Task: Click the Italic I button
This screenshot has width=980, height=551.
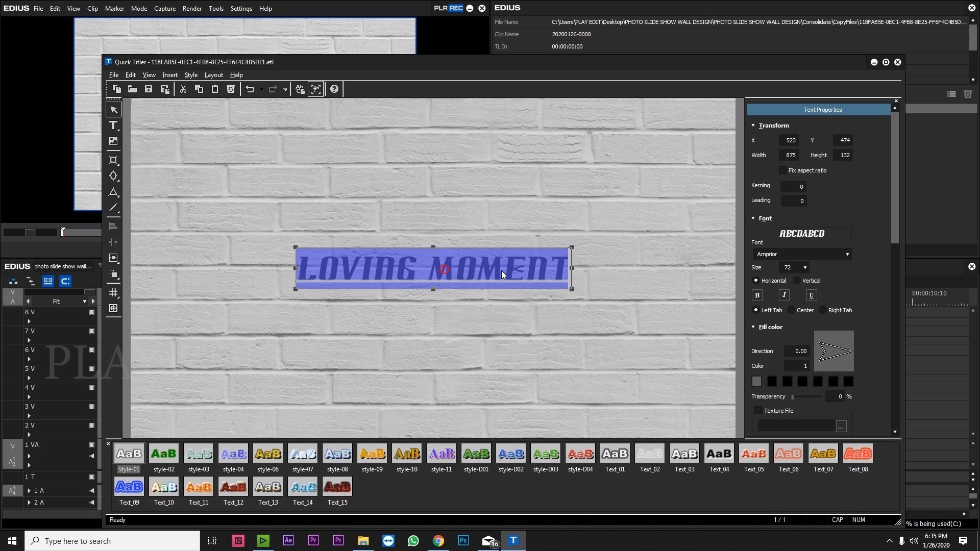Action: (x=785, y=295)
